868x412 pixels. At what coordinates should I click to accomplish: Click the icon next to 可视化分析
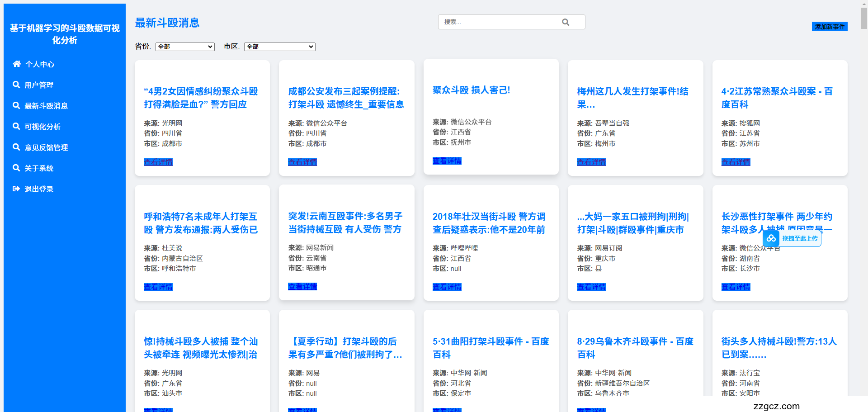(x=16, y=126)
